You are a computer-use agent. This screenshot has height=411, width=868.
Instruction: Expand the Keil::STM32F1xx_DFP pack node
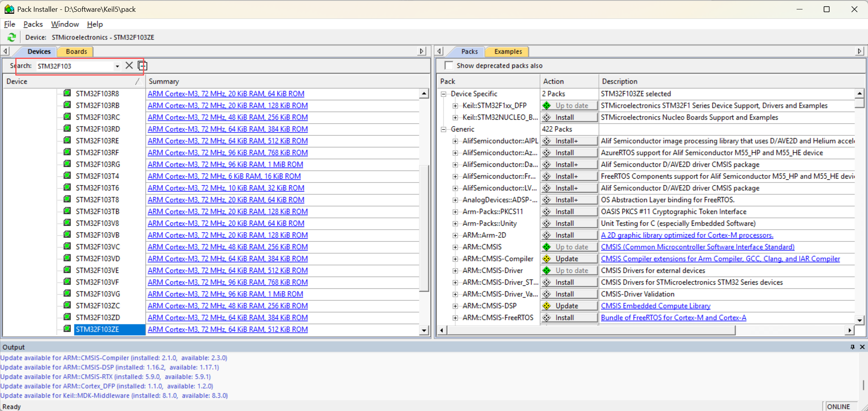(x=455, y=106)
